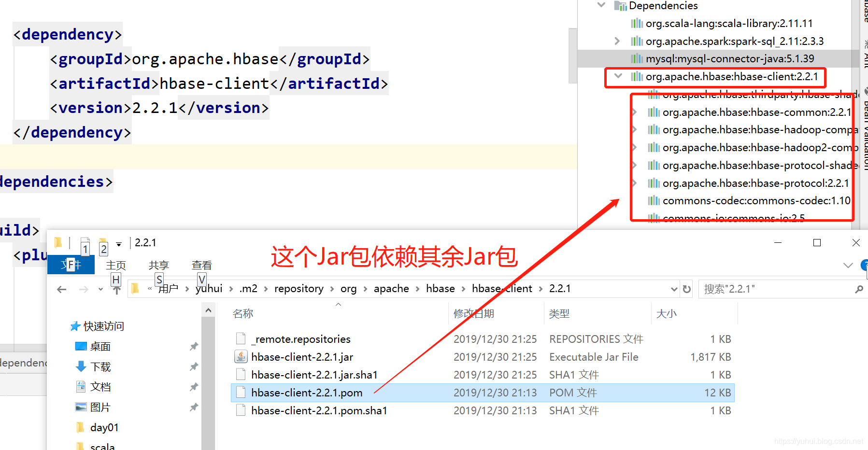Refresh the Explorer folder view
This screenshot has width=868, height=450.
686,289
